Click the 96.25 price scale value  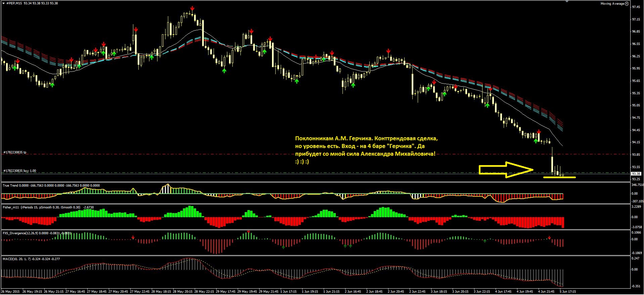[x=636, y=56]
